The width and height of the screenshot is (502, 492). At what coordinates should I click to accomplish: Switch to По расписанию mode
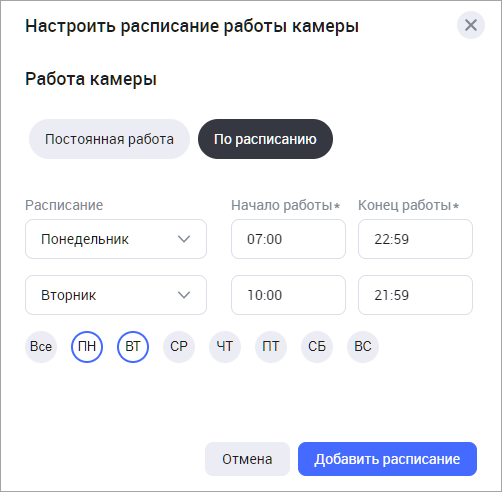(x=265, y=139)
